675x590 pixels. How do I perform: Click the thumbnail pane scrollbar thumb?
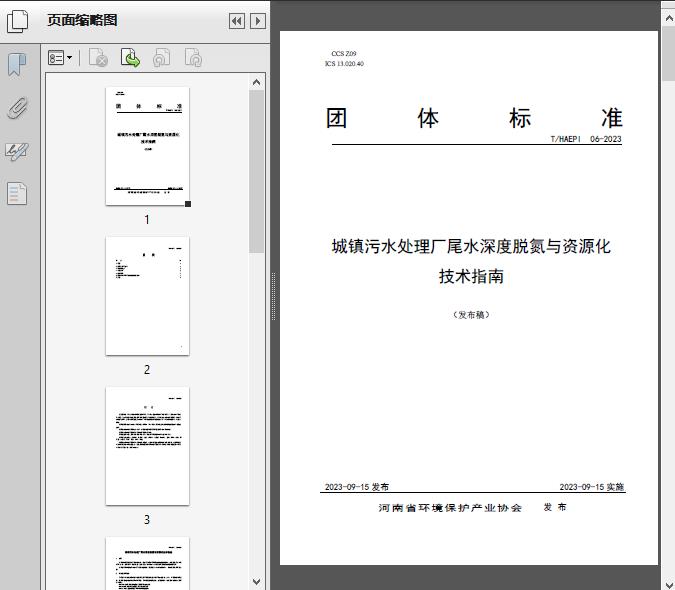tap(257, 172)
